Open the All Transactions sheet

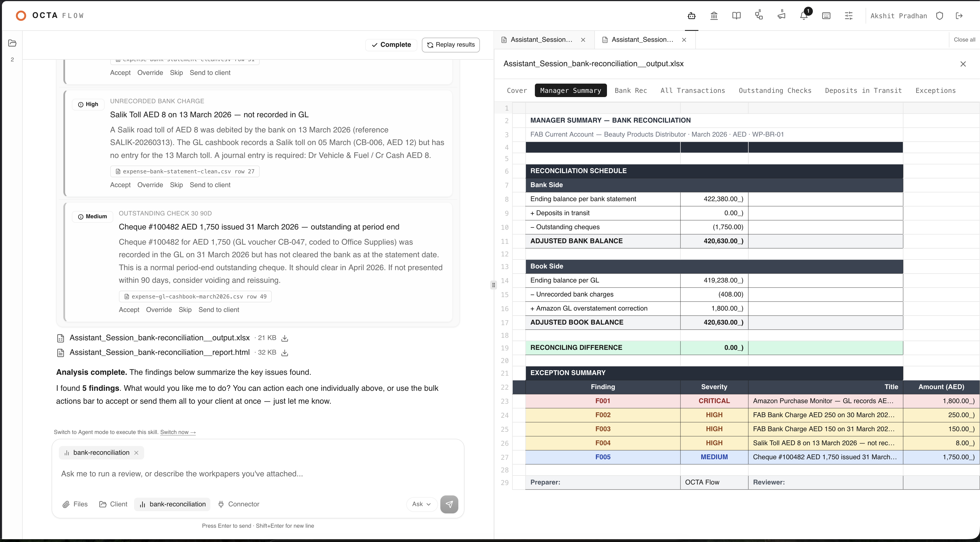tap(693, 91)
